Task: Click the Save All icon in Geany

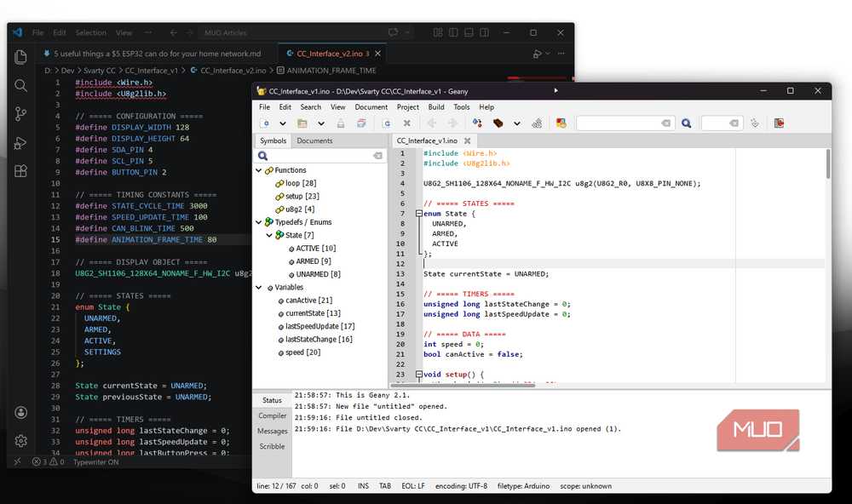Action: (361, 123)
